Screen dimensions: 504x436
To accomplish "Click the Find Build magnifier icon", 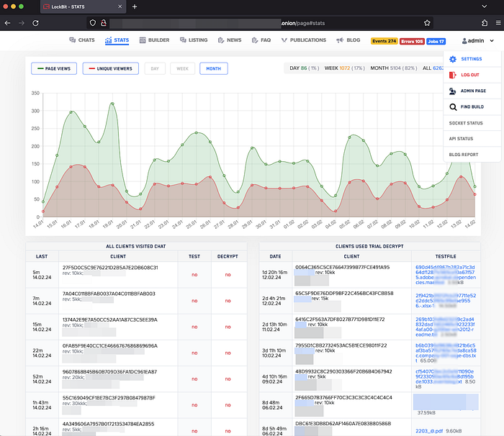I will point(452,107).
